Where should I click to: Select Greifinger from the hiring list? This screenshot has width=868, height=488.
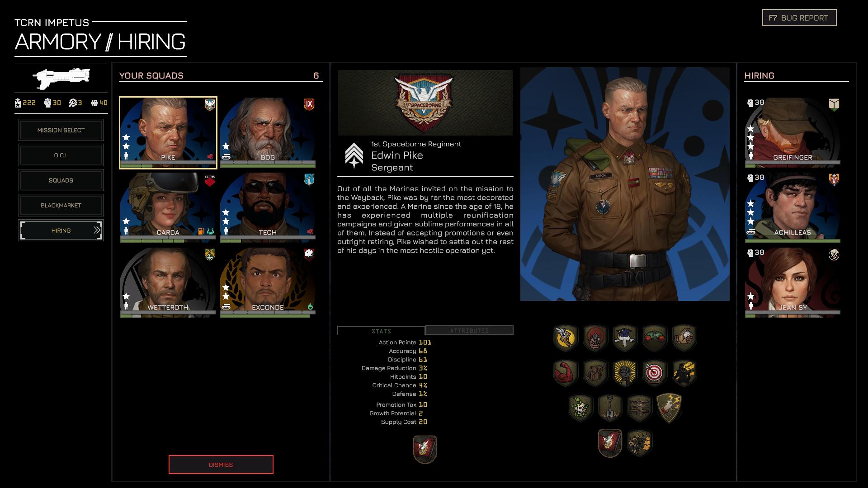click(792, 131)
